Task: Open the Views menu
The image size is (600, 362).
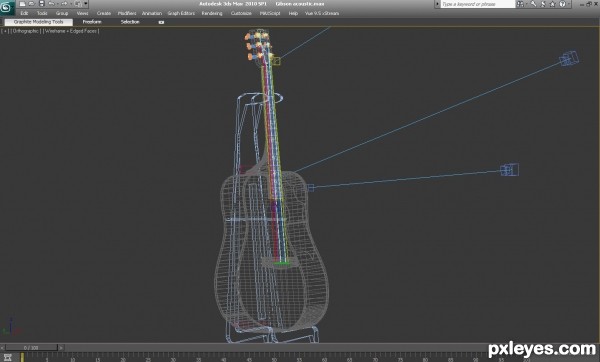Action: click(x=83, y=13)
